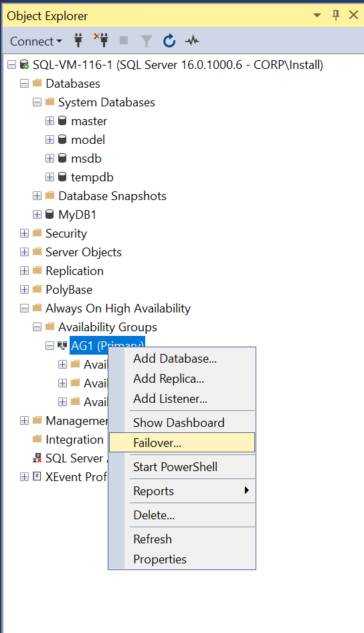Screen dimensions: 364x633
Task: Select the PolyBase folder item
Action: 69,290
